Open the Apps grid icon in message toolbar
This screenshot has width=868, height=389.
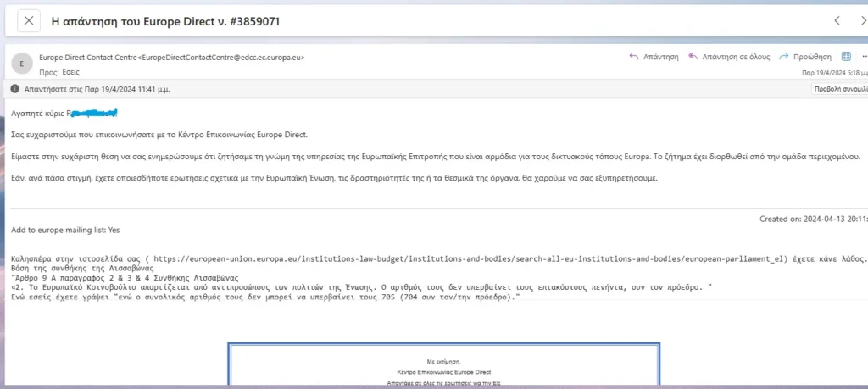[846, 57]
